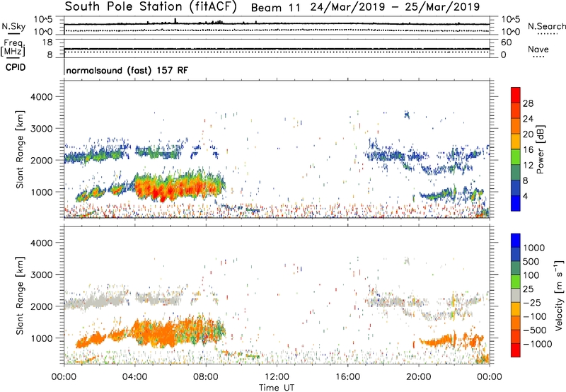
Task: Click the gray velocity band near 02:00 at 2000 km
Action: pos(99,300)
